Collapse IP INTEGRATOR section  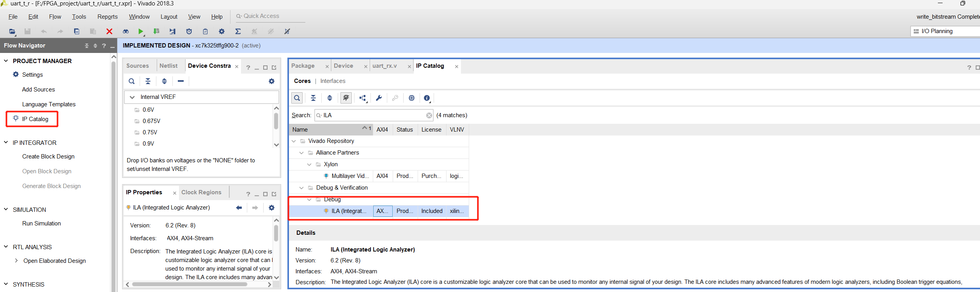pyautogui.click(x=6, y=142)
